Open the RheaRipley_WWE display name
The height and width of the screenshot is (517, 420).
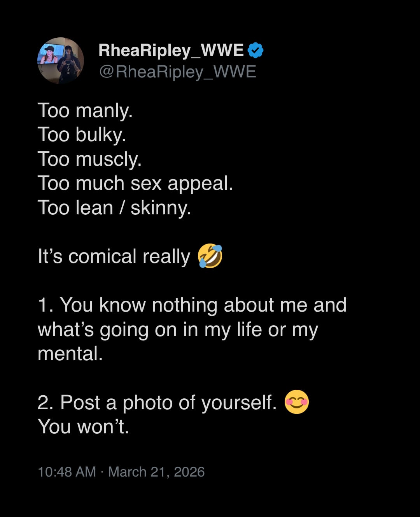pyautogui.click(x=171, y=50)
